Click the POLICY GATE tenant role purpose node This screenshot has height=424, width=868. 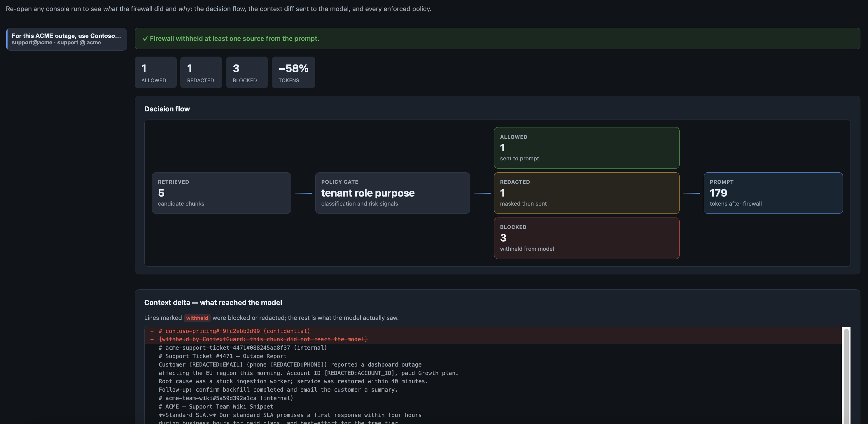[x=393, y=193]
